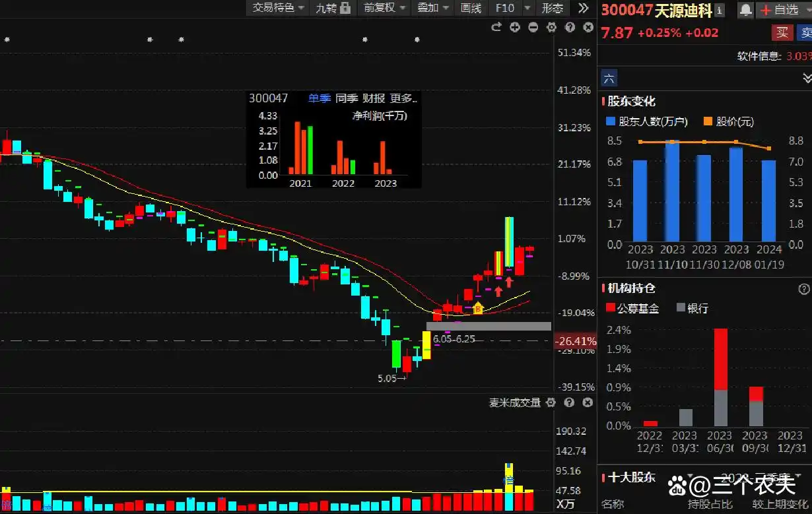This screenshot has height=514, width=812.
Task: Click the redo arrow icon above the chart
Action: tap(496, 27)
